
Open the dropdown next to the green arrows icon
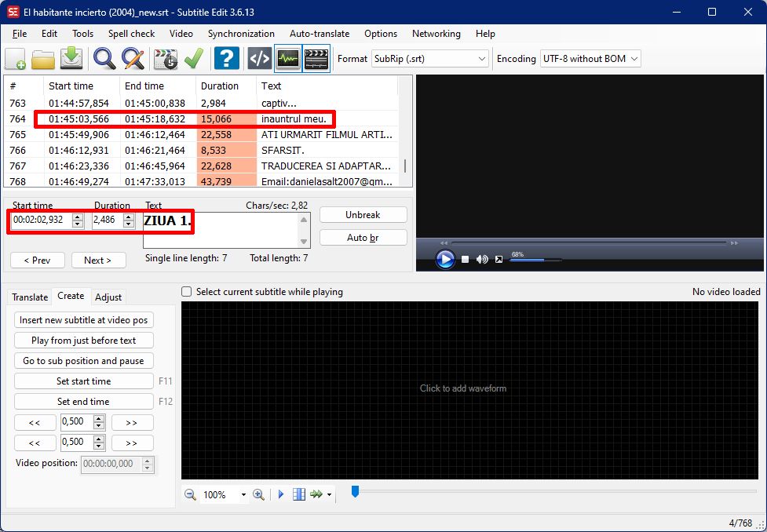pyautogui.click(x=329, y=495)
